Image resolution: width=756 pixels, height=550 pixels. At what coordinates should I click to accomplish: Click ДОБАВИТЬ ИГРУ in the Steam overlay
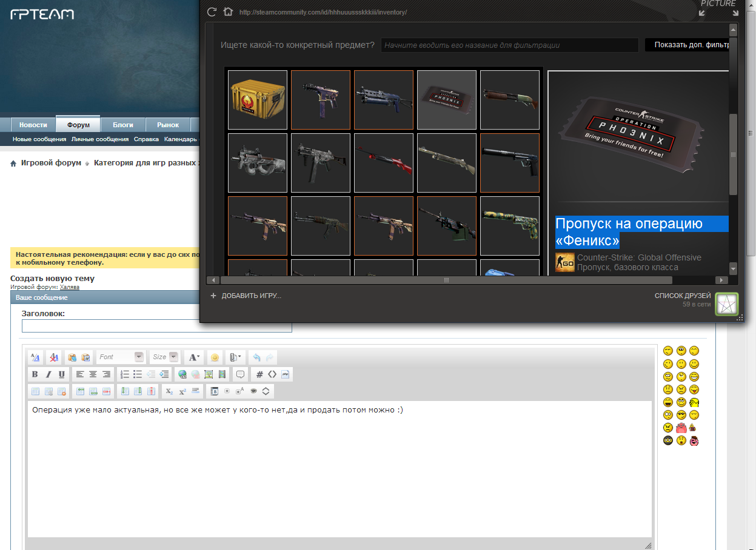coord(246,296)
